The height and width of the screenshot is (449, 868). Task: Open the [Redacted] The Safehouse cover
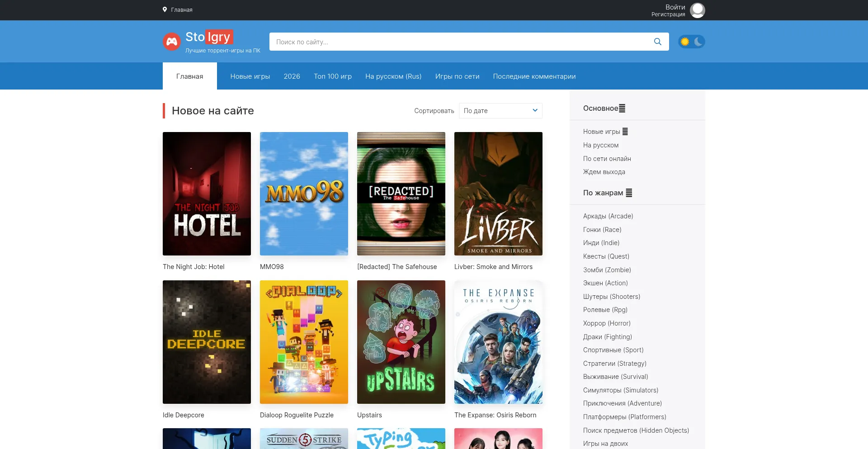pyautogui.click(x=401, y=194)
